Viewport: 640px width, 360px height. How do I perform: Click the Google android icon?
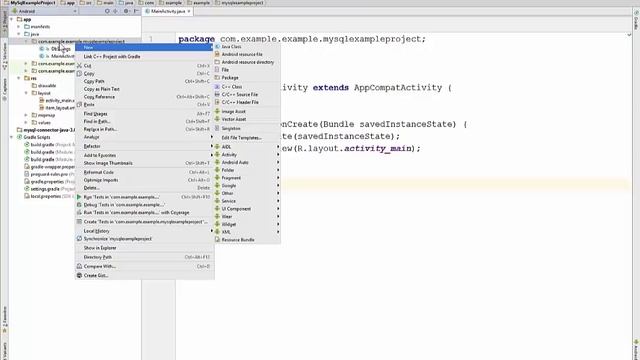217,185
